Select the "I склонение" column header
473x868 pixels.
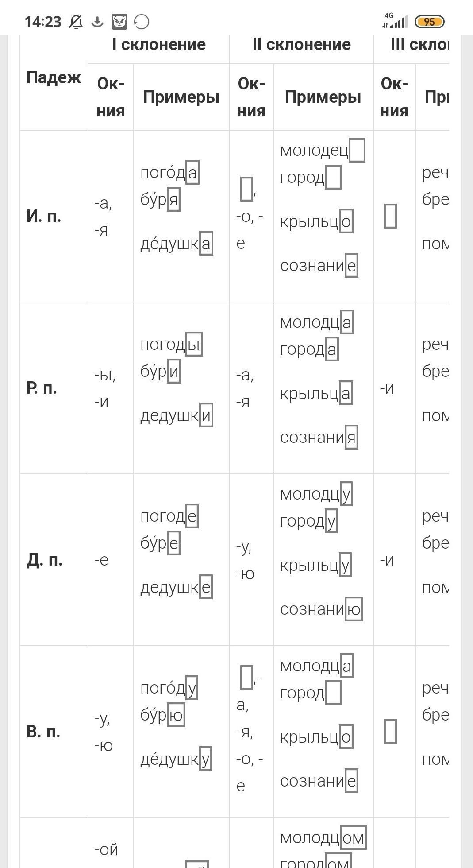(159, 44)
